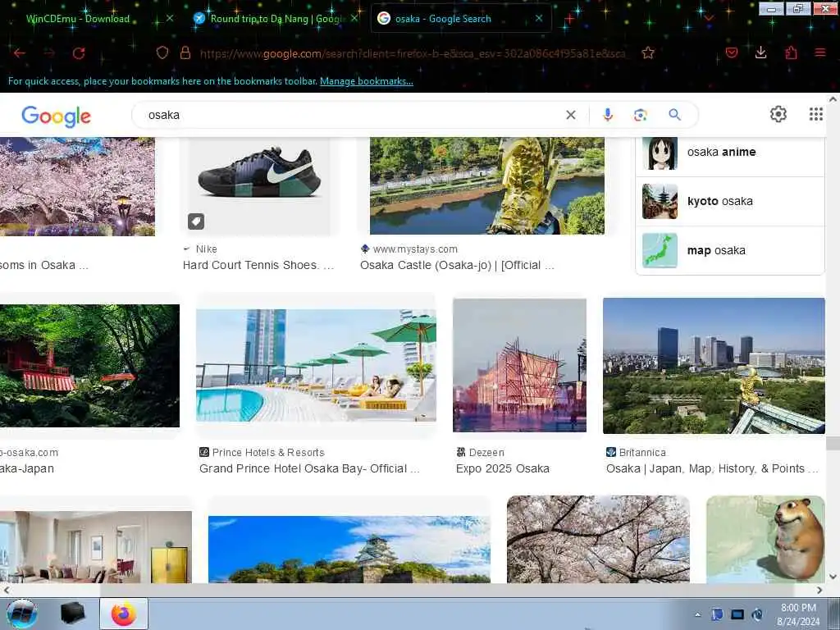Click the network tray icon

[x=737, y=614]
